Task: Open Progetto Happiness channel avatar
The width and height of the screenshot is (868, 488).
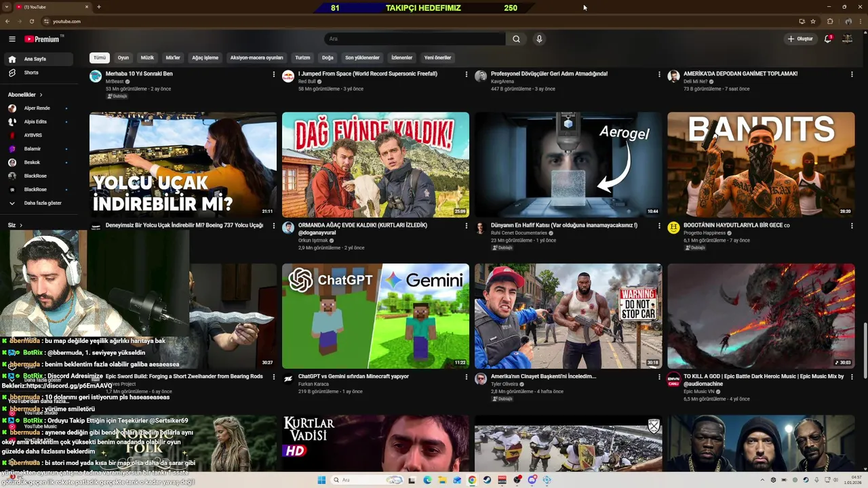Action: coord(673,228)
